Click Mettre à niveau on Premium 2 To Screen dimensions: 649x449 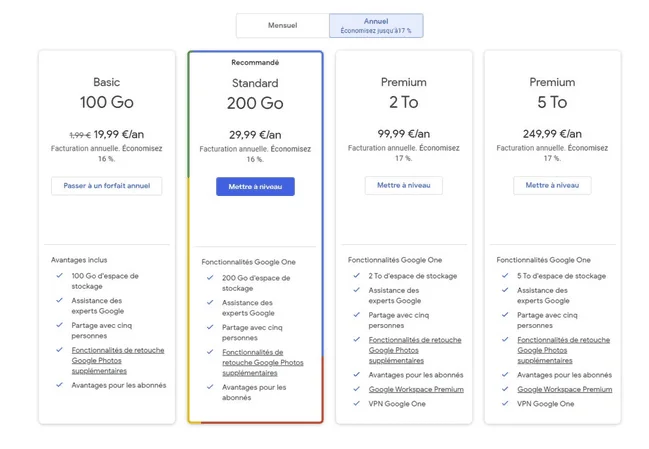pyautogui.click(x=404, y=185)
